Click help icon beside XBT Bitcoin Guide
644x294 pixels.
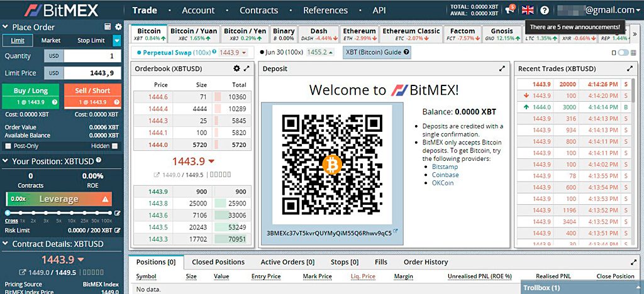click(x=406, y=53)
